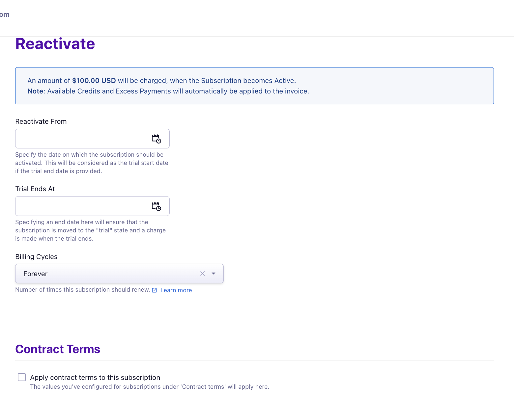Clear the Forever selection with the X icon

[203, 274]
